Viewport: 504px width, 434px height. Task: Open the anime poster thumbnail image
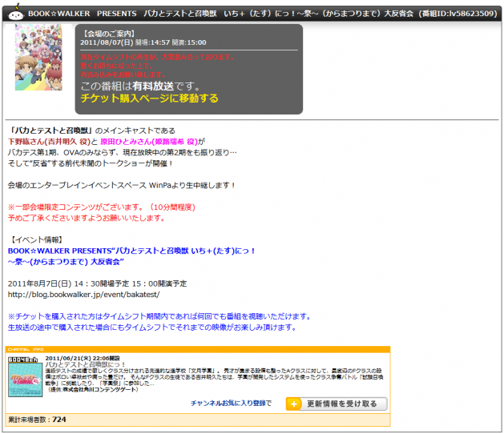38,57
